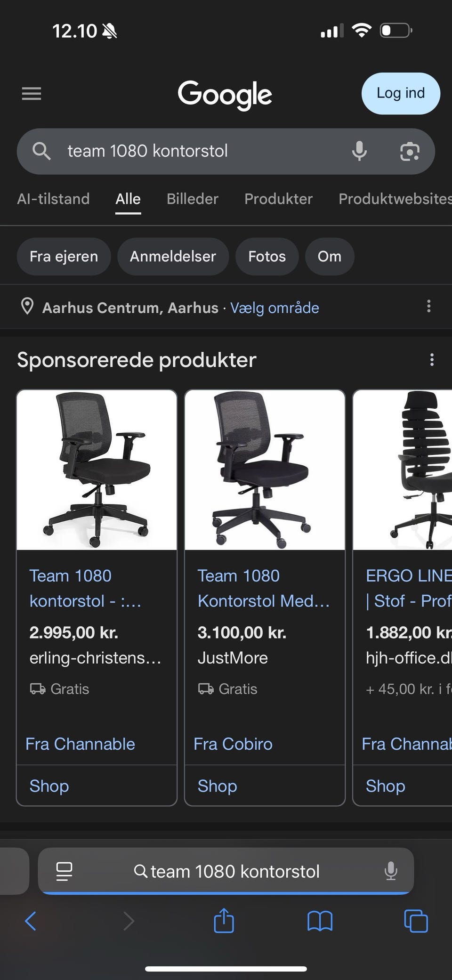
Task: Open three-dot menu beside location row
Action: (428, 307)
